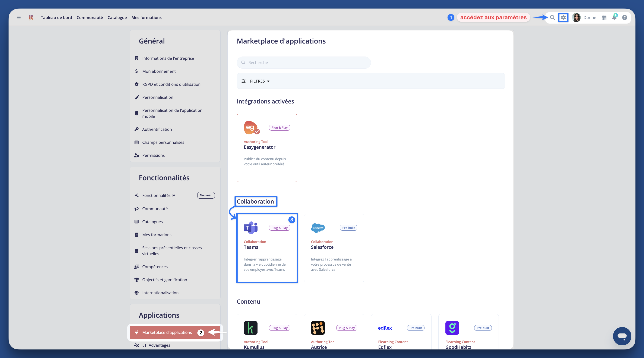Open Fonctionnalités IA entry
The width and height of the screenshot is (644, 358).
(x=175, y=195)
